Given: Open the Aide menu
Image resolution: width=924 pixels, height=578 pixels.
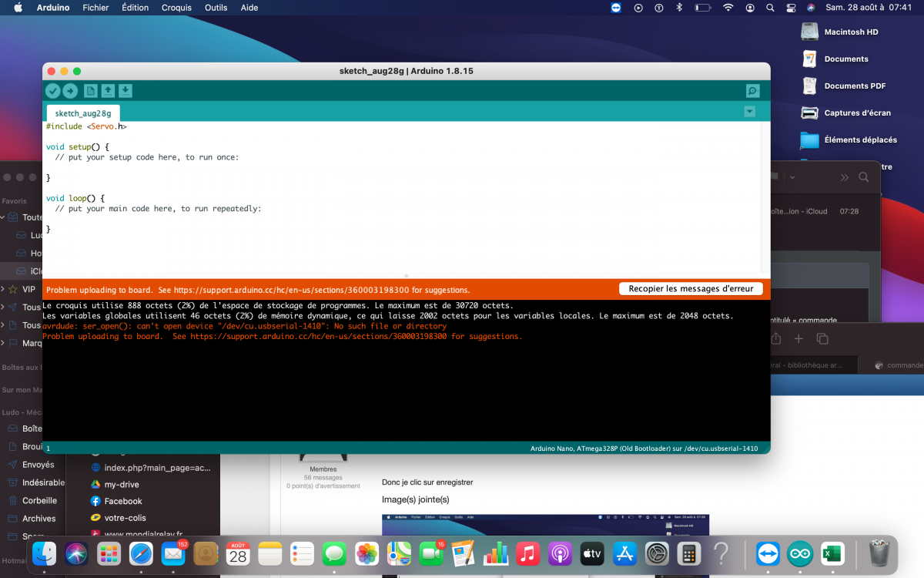Looking at the screenshot, I should coord(249,8).
